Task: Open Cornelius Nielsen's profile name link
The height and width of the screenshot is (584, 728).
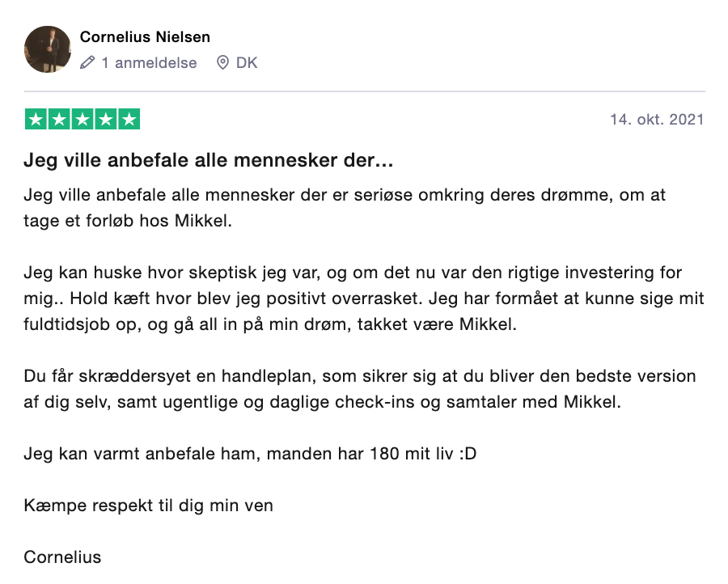Action: 146,37
